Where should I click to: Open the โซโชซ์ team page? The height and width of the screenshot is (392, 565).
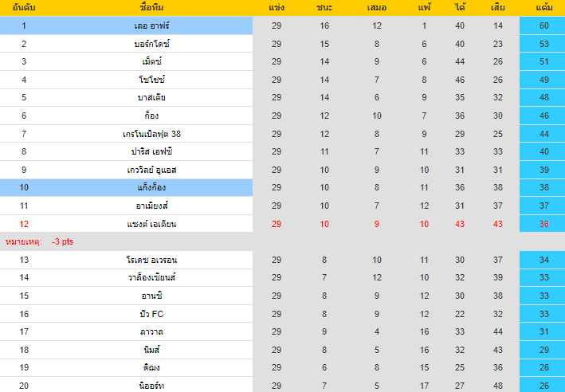coord(151,80)
